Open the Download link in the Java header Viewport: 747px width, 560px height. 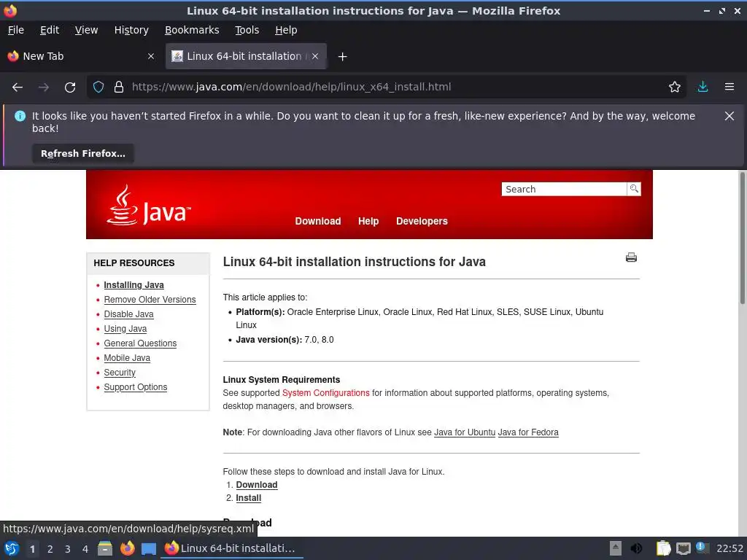[x=318, y=221]
